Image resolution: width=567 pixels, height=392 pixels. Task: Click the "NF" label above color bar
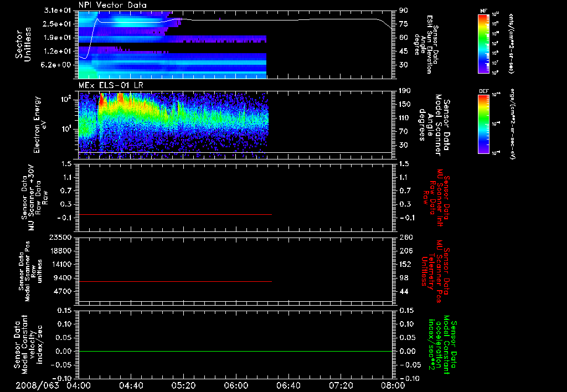click(484, 11)
